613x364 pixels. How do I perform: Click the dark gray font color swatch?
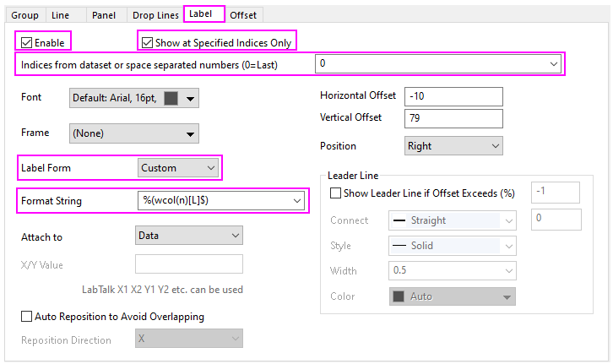(x=171, y=98)
